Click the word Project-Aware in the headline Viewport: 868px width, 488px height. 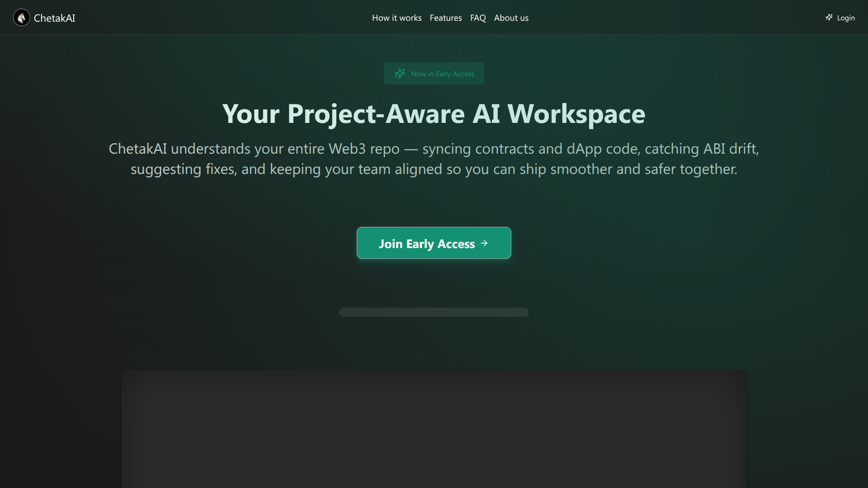[x=376, y=114]
